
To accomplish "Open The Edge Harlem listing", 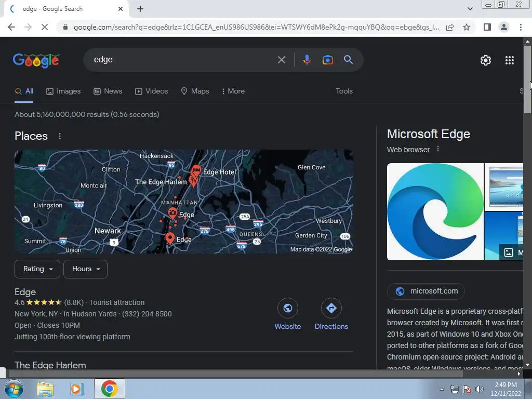I will [50, 365].
